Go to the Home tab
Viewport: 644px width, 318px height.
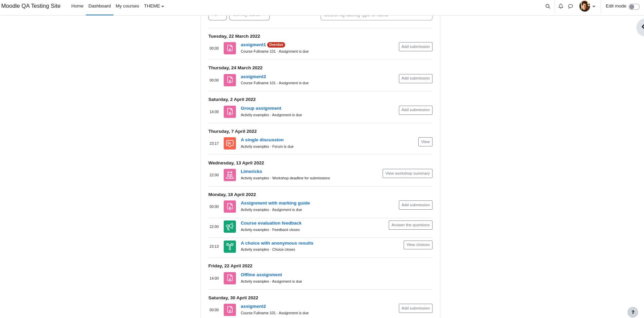[77, 6]
